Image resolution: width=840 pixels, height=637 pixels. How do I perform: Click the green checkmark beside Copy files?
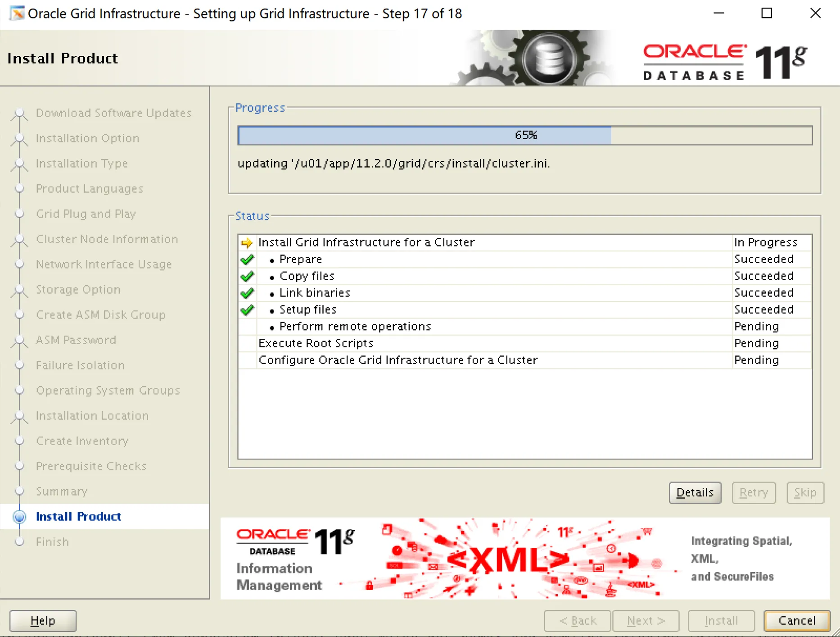pos(247,276)
